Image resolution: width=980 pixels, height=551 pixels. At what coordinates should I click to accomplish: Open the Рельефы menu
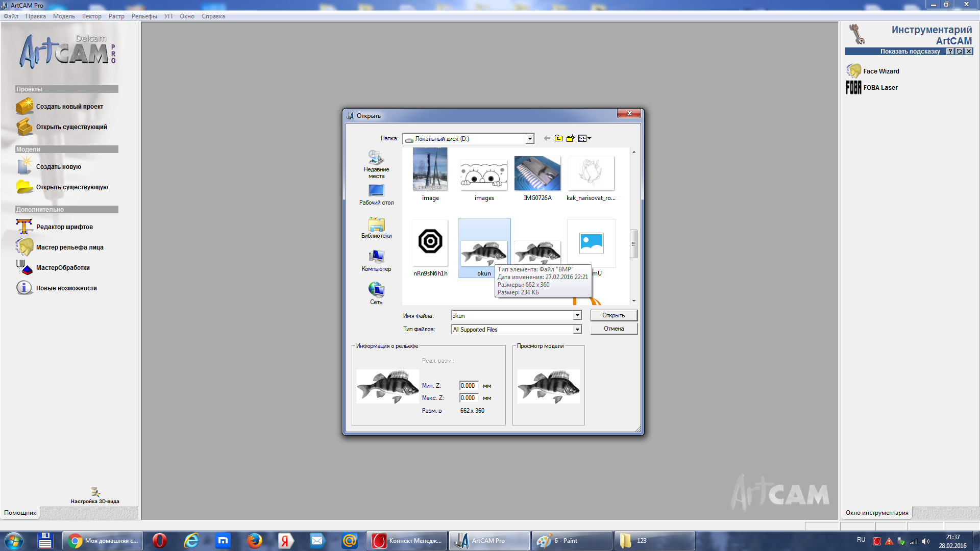(144, 16)
